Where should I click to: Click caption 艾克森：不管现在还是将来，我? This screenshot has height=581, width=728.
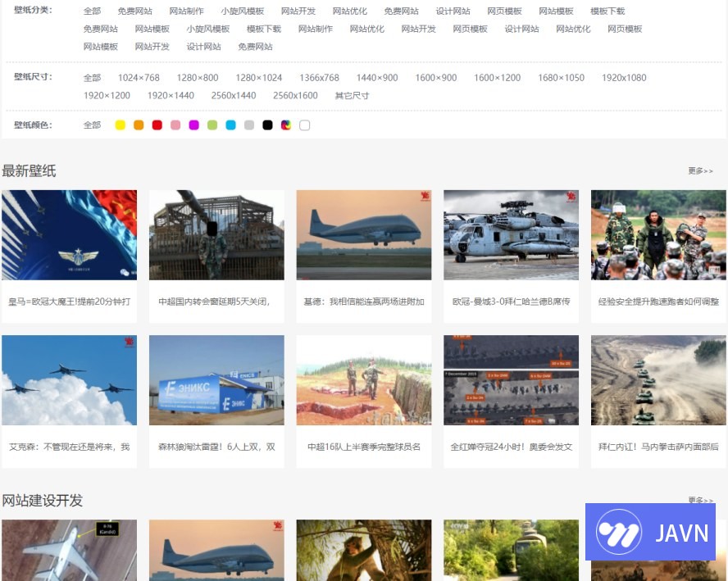pyautogui.click(x=69, y=447)
